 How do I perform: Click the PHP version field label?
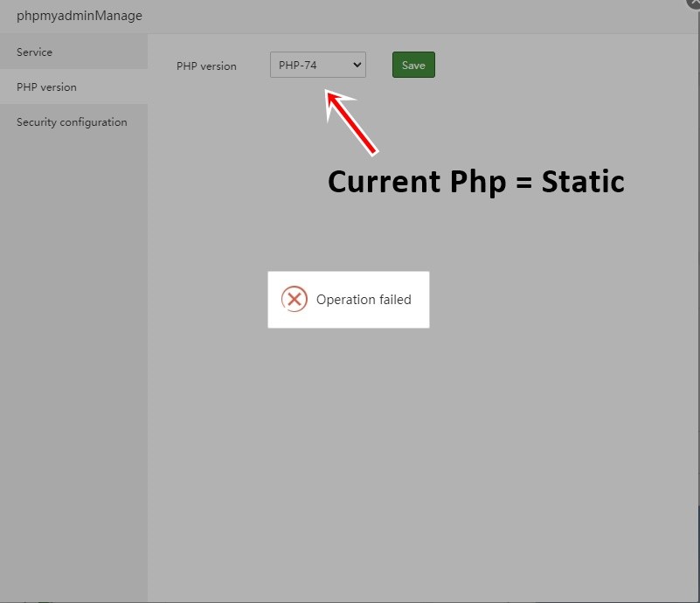(x=206, y=66)
